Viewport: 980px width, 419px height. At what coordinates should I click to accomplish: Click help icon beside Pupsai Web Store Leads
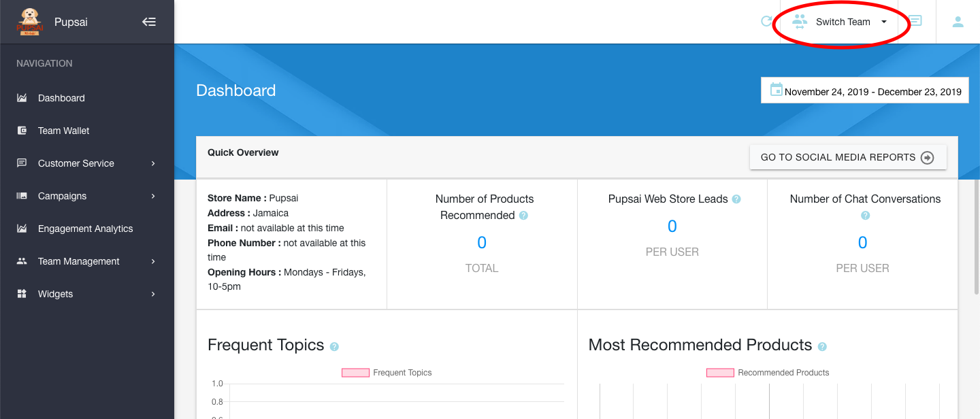736,199
